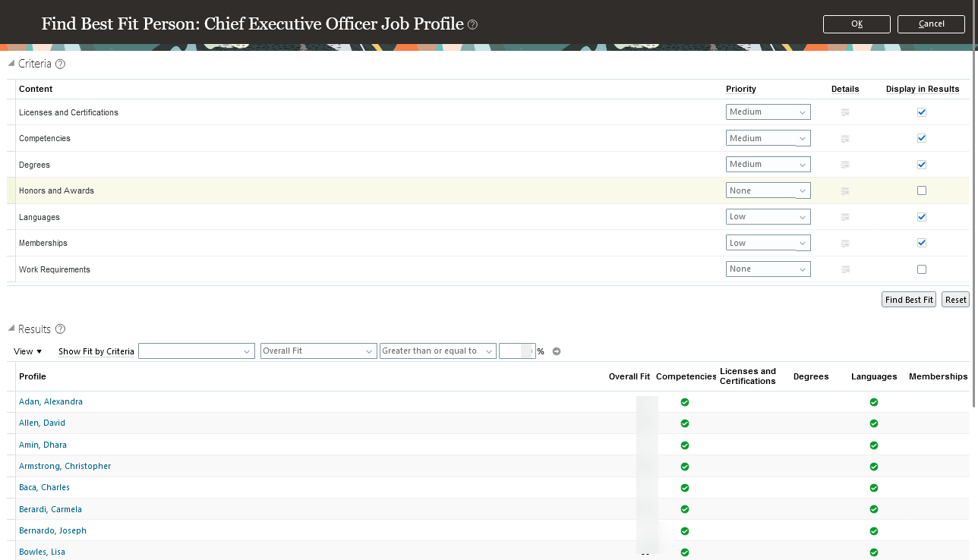
Task: Click Languages check mark for Adan, Alexandra
Action: pos(874,402)
